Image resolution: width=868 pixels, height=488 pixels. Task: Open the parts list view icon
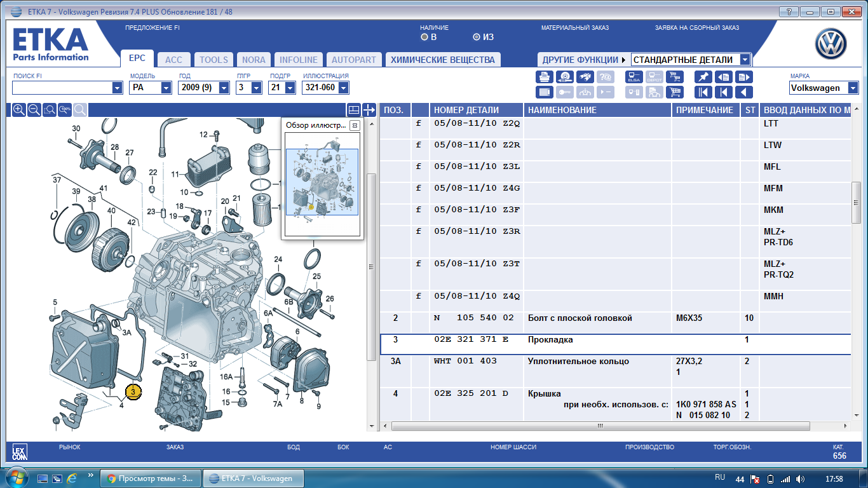545,92
